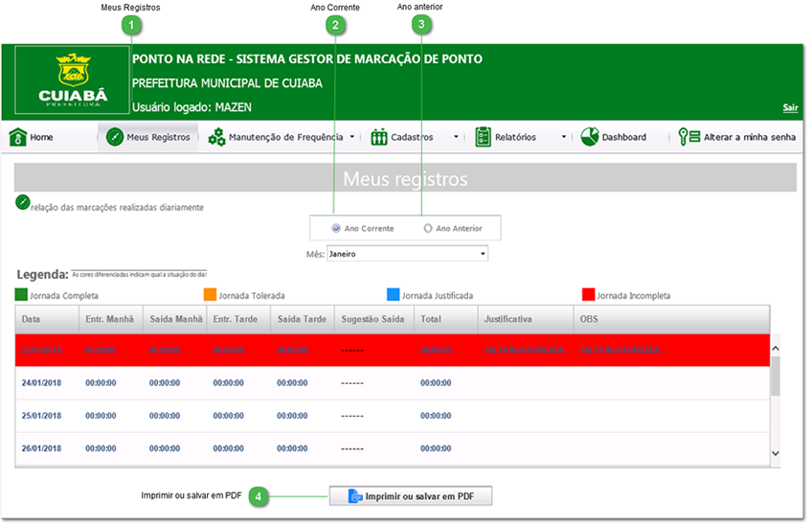812x525 pixels.
Task: Open the Mês dropdown showing Janeiro
Action: [407, 254]
